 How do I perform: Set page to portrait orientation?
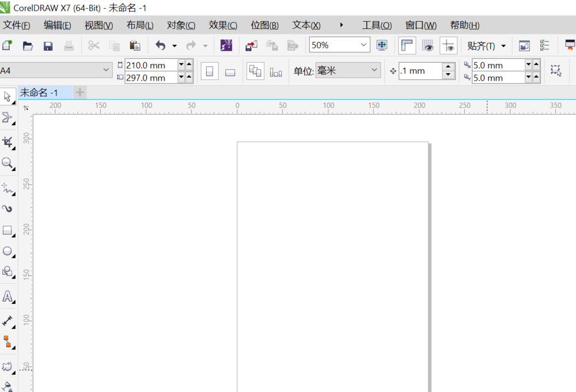point(210,71)
